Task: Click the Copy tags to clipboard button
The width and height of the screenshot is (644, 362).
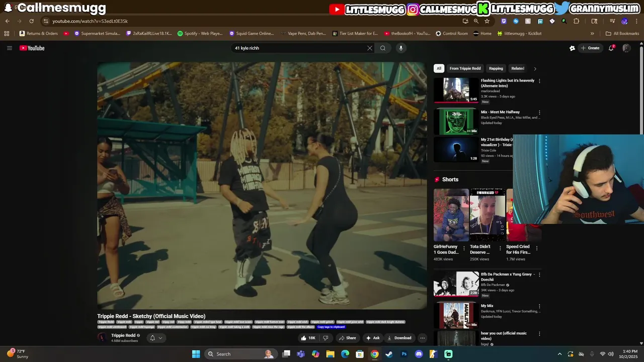Action: pos(331,327)
